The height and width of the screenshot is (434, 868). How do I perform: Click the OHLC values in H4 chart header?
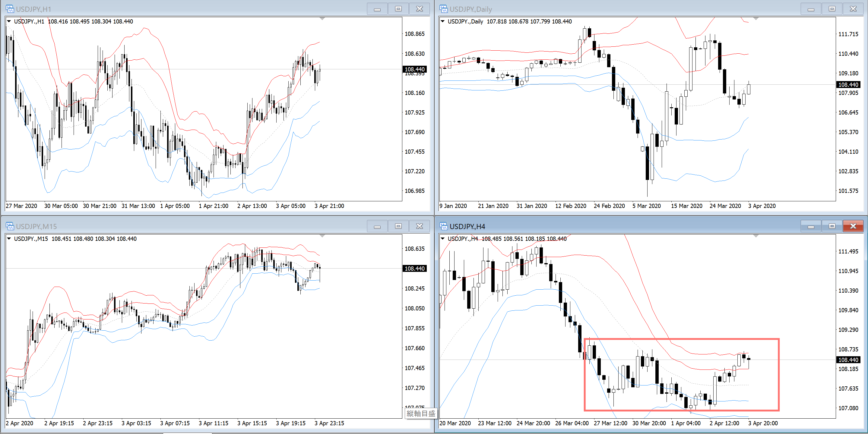[x=524, y=238]
